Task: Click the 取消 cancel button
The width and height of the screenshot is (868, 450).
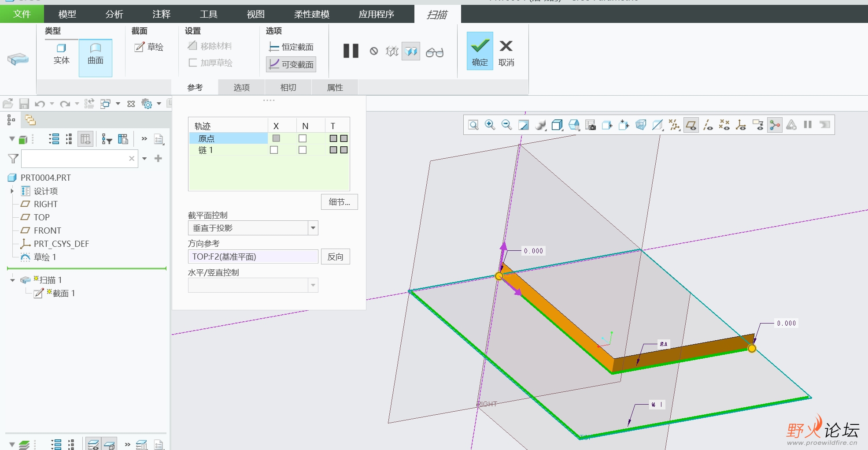Action: coord(506,53)
